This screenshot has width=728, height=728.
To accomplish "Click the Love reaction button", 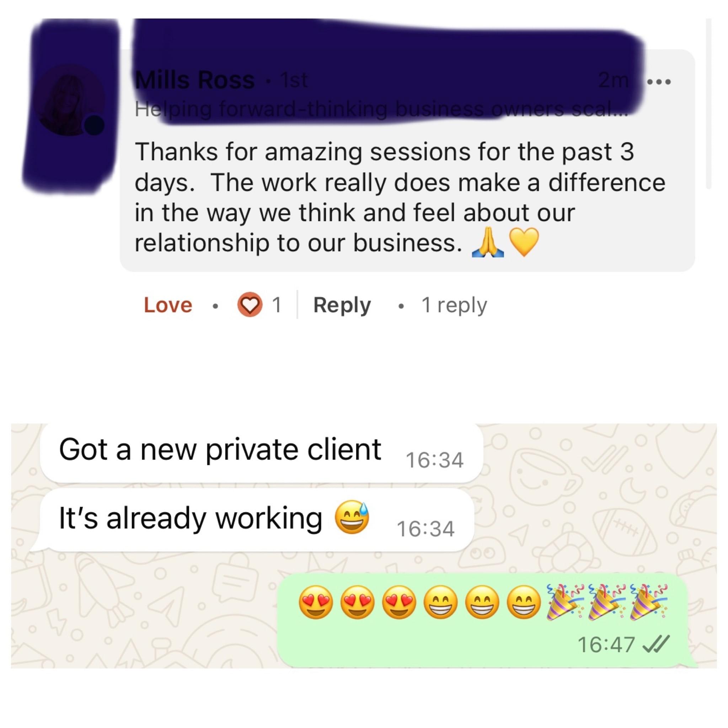I will pos(168,305).
